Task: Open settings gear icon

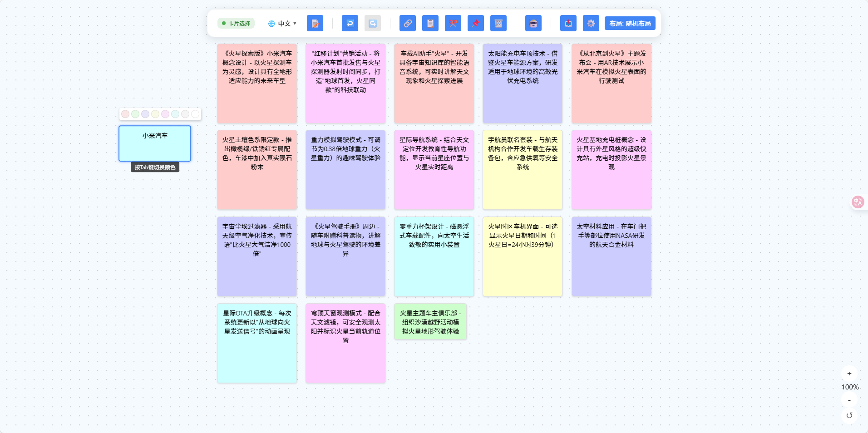Action: 591,23
